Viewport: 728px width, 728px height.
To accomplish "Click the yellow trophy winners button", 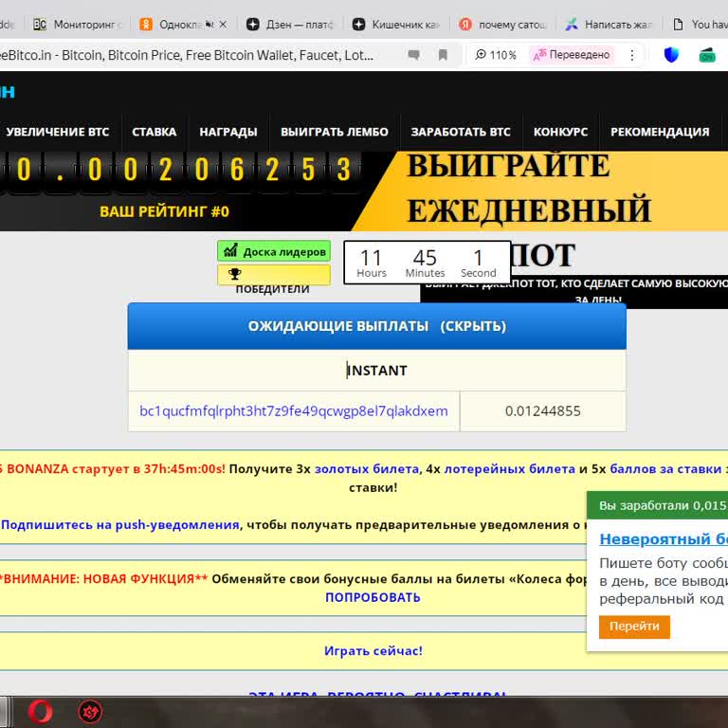I will pyautogui.click(x=274, y=274).
